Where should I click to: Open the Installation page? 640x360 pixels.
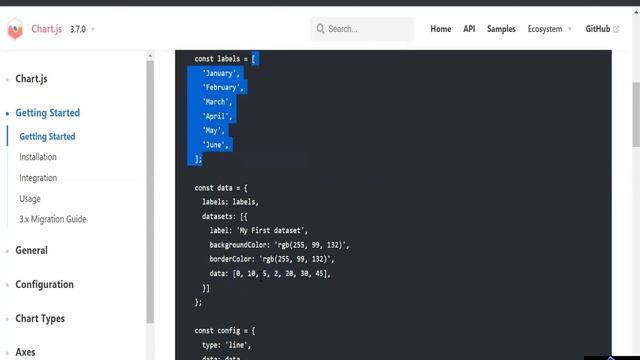(38, 157)
